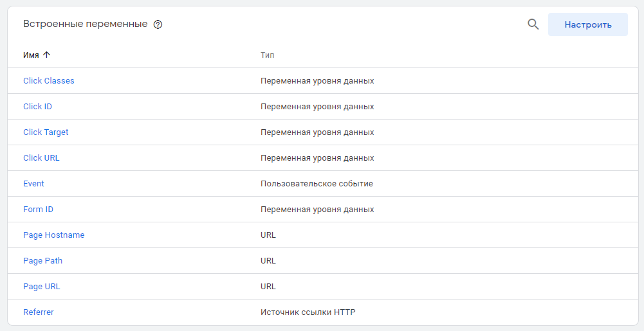
Task: Open the Click Classes variable
Action: click(x=49, y=81)
